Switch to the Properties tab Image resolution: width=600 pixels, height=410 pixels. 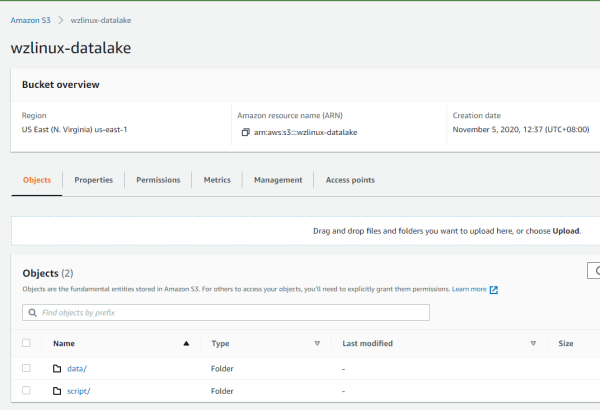pos(93,180)
